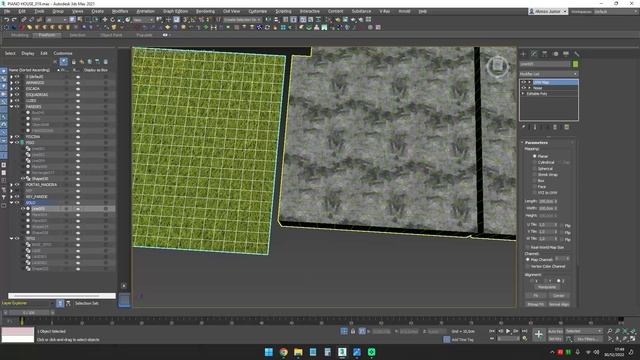The height and width of the screenshot is (360, 640).
Task: Select the Cylindrical mapping option
Action: pos(534,162)
